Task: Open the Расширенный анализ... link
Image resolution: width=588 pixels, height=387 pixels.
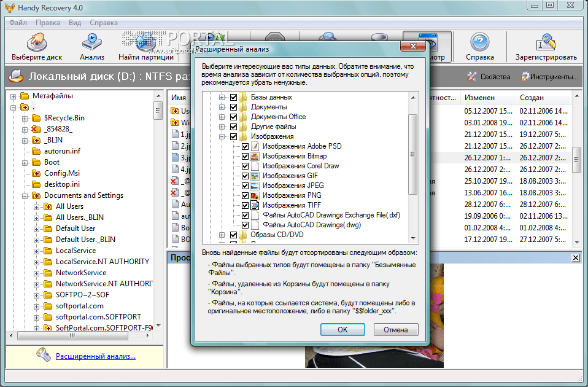Action: pyautogui.click(x=96, y=356)
